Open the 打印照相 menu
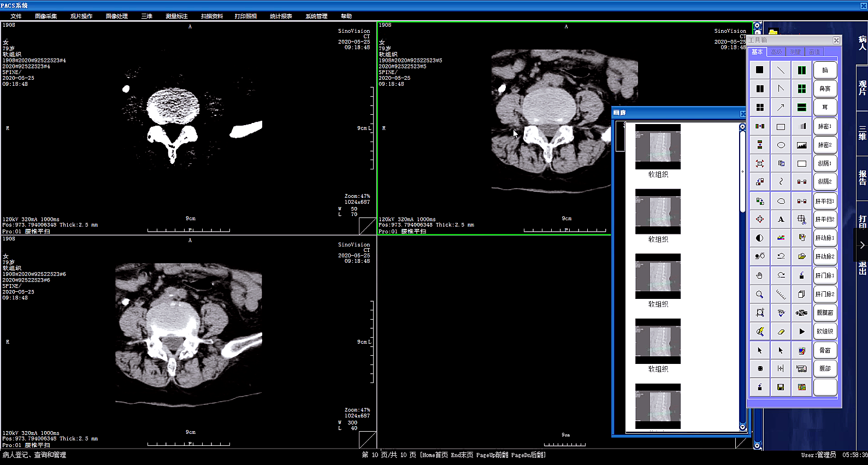 click(246, 16)
